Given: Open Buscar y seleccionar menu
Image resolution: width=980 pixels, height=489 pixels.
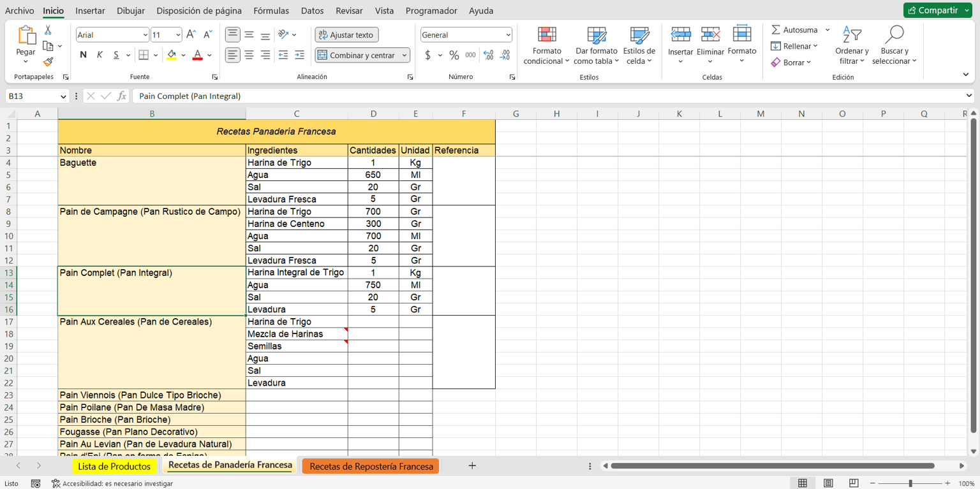Looking at the screenshot, I should coord(895,45).
